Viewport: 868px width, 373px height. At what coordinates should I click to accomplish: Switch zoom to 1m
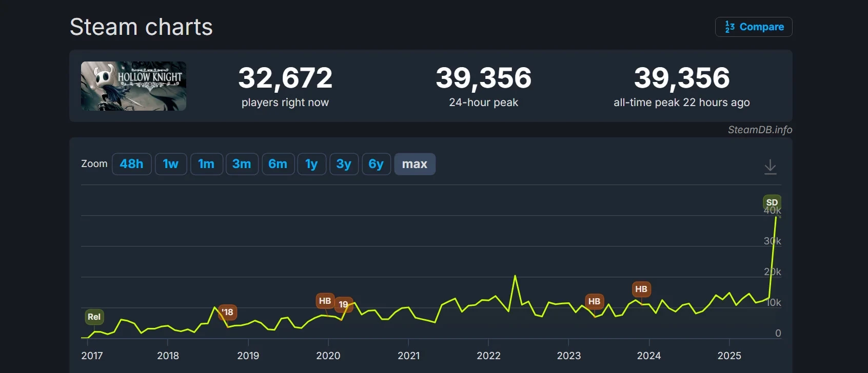(x=206, y=164)
